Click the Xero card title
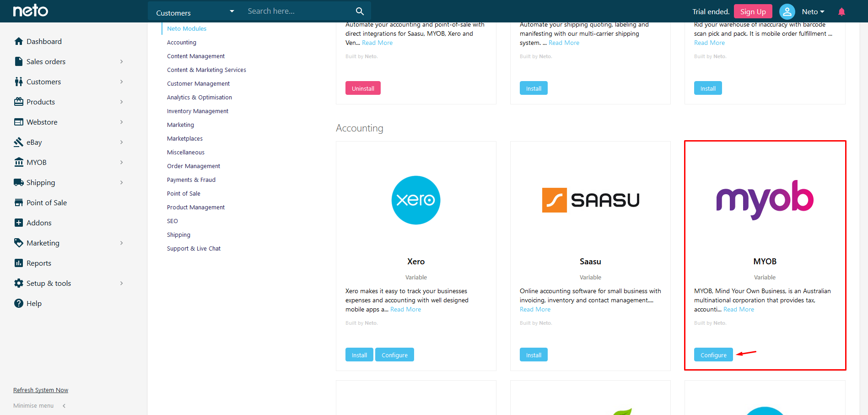The image size is (868, 415). (416, 261)
